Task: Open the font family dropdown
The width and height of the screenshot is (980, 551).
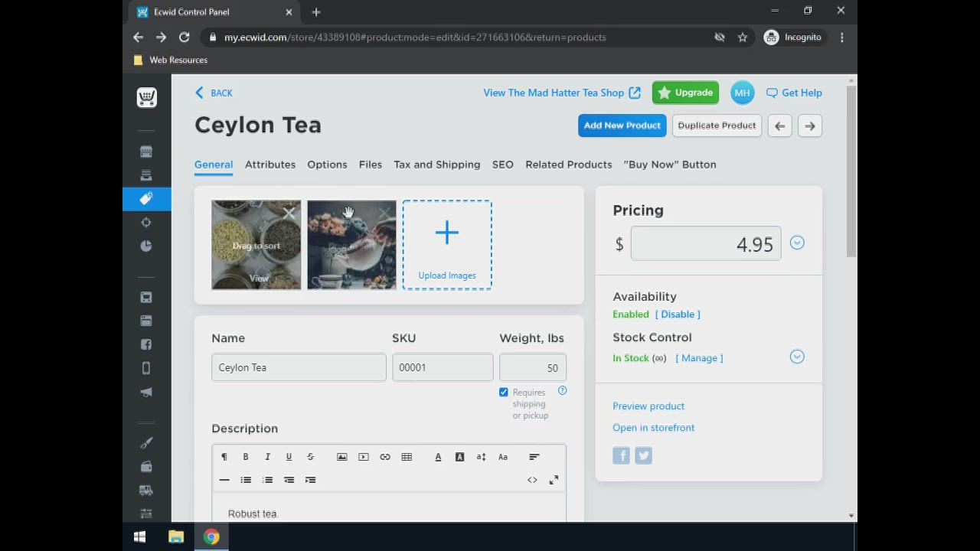Action: [x=503, y=457]
